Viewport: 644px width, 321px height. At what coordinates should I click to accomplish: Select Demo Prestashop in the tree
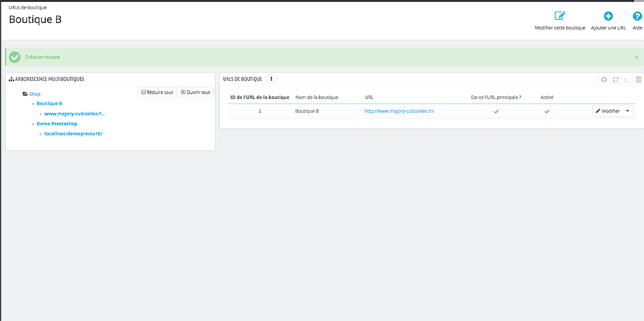57,123
